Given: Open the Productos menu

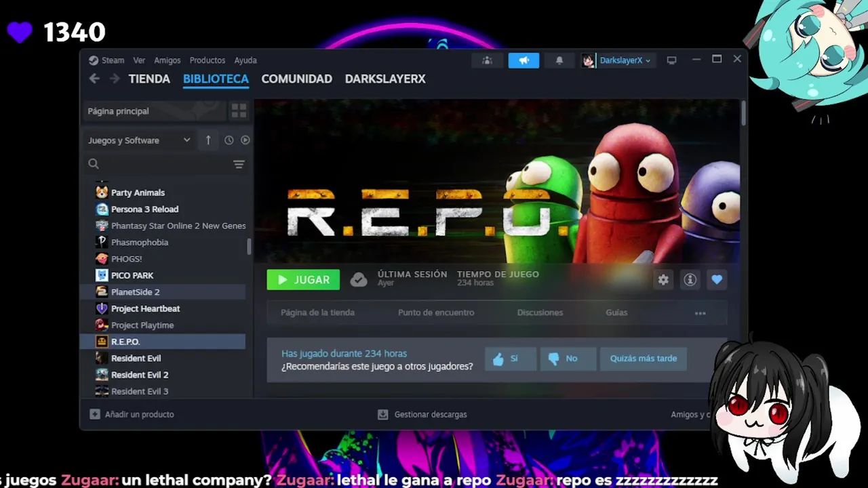Looking at the screenshot, I should [x=208, y=60].
